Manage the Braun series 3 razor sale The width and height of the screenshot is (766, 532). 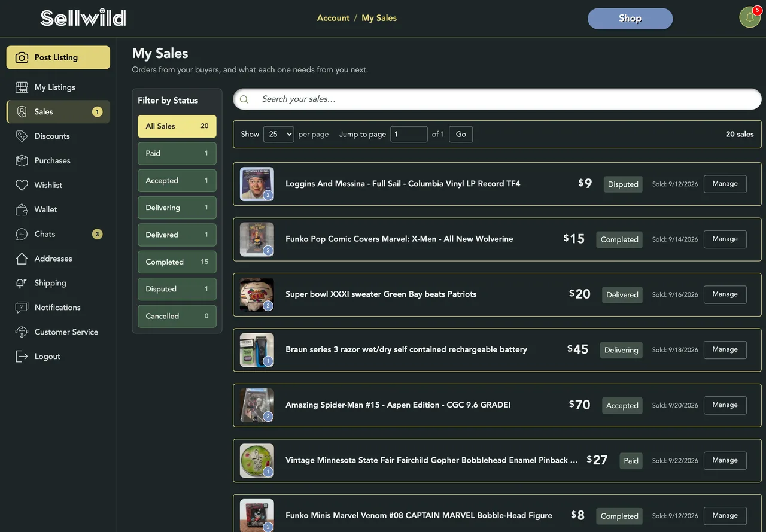tap(725, 349)
